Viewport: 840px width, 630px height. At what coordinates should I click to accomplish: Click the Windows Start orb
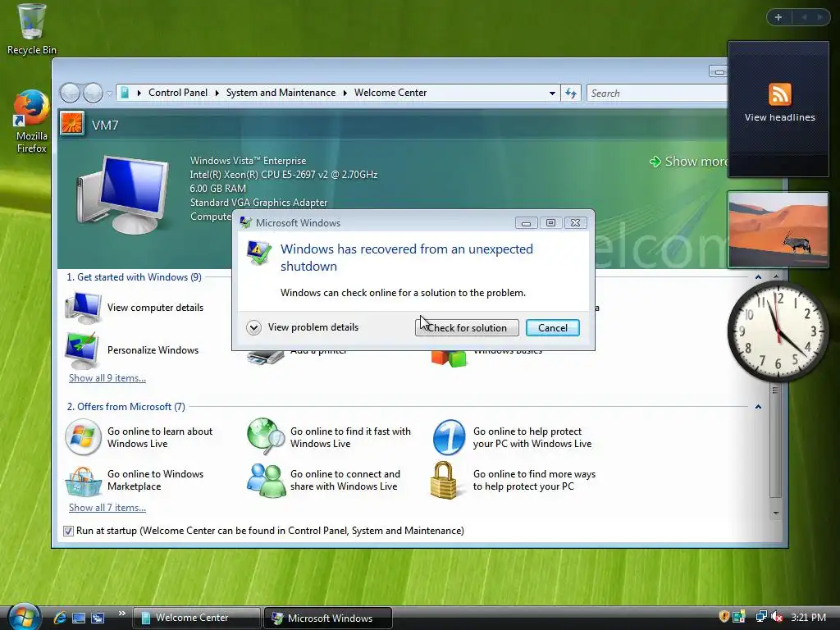24,617
